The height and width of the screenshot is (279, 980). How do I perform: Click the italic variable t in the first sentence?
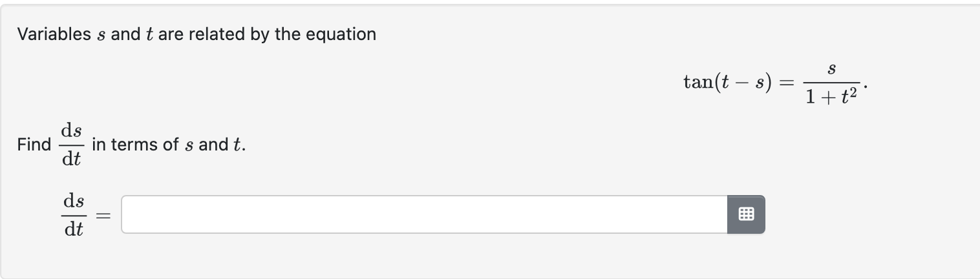pyautogui.click(x=149, y=34)
